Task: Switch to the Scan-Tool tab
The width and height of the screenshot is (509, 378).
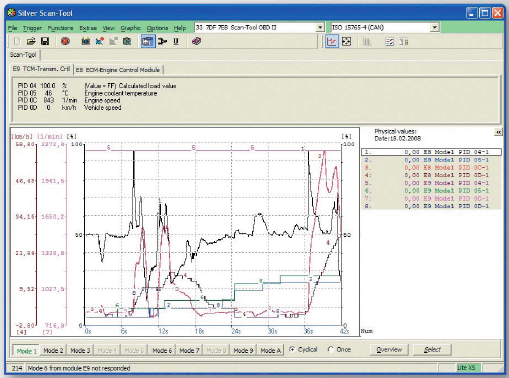Action: (23, 55)
